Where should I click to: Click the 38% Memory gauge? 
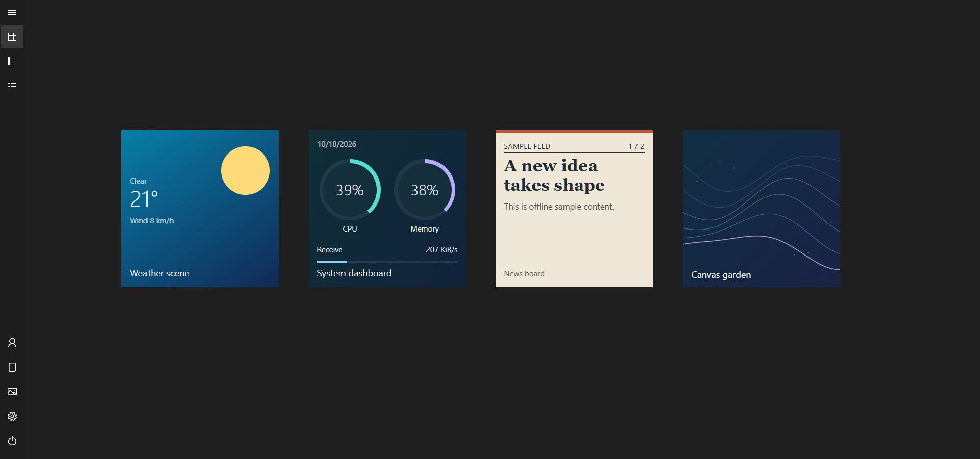425,190
